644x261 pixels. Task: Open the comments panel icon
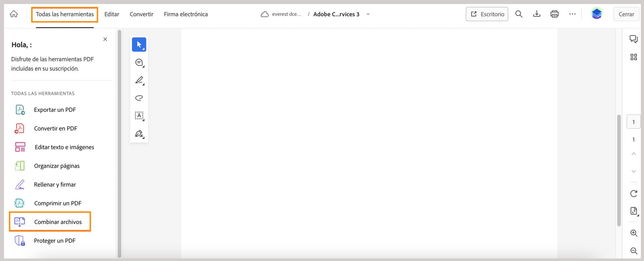point(634,39)
